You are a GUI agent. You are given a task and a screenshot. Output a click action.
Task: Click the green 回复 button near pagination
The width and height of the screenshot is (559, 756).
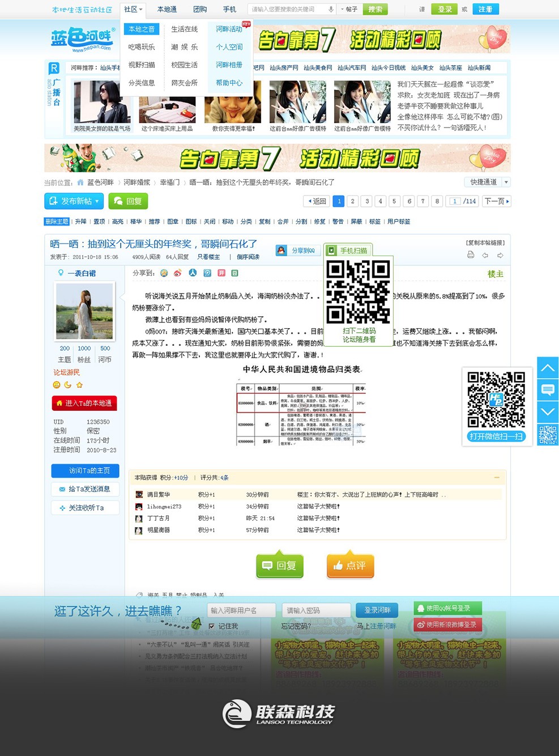pos(128,201)
